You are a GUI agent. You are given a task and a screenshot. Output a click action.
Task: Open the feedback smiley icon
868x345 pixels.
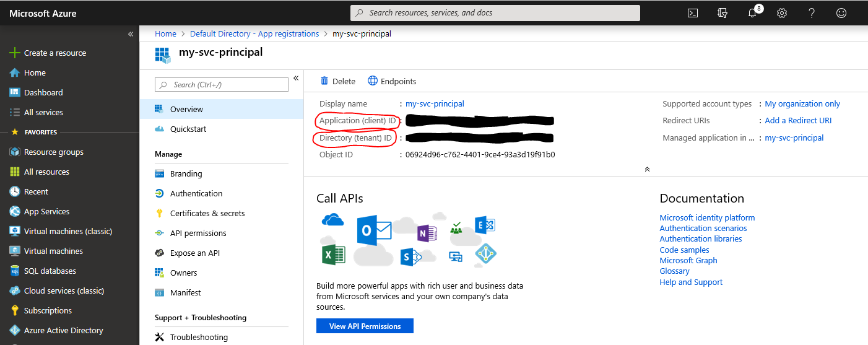coord(841,13)
